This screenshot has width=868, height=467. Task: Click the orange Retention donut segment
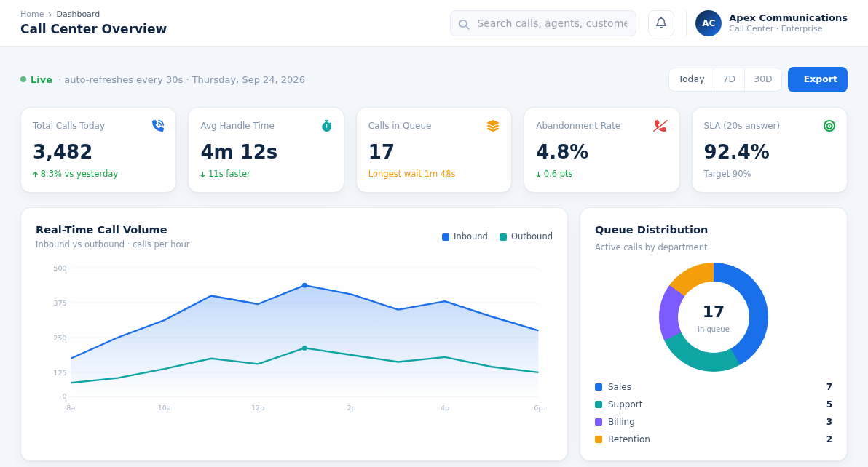[x=693, y=276]
